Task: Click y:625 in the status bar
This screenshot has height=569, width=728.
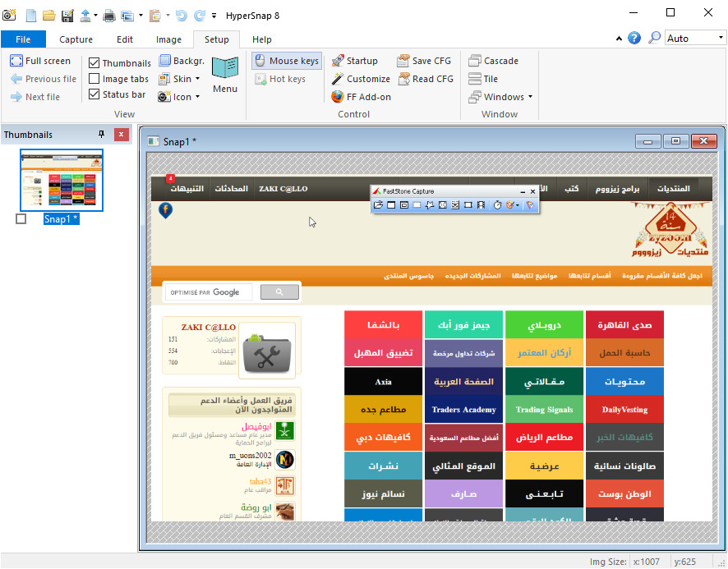Action: point(684,562)
